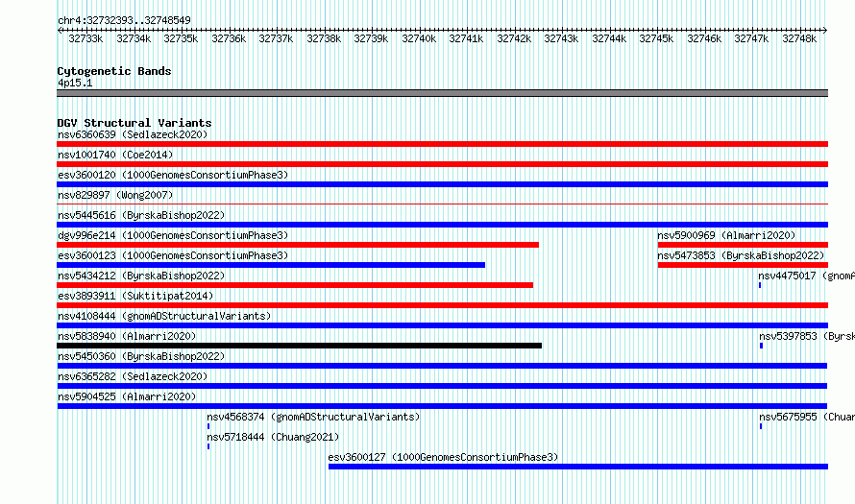Open the nsv4108444 gnomAD variant label
The height and width of the screenshot is (504, 855).
[x=164, y=316]
